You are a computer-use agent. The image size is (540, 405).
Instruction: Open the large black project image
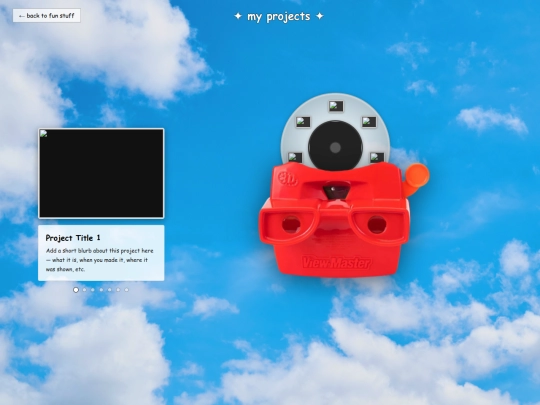coord(101,173)
